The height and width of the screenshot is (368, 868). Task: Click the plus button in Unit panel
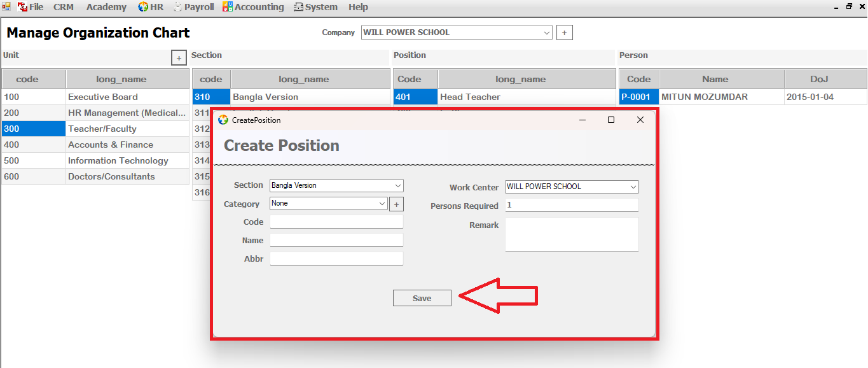[179, 58]
